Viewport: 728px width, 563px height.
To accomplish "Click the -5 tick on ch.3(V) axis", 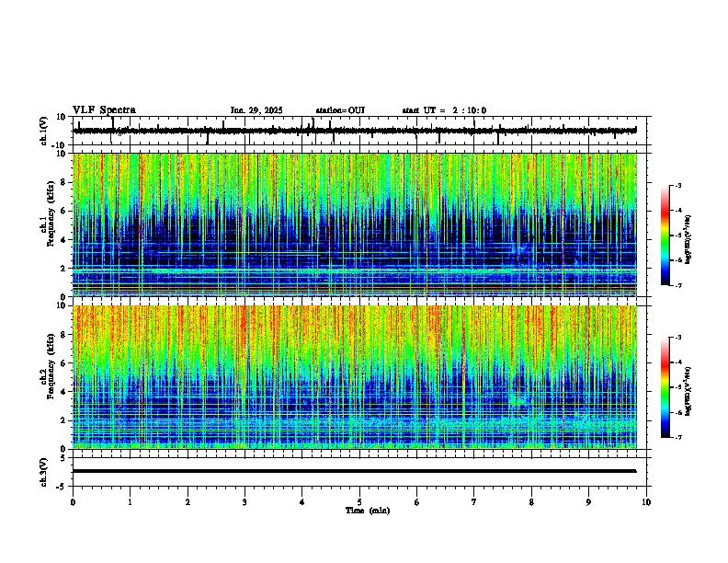I will click(63, 487).
